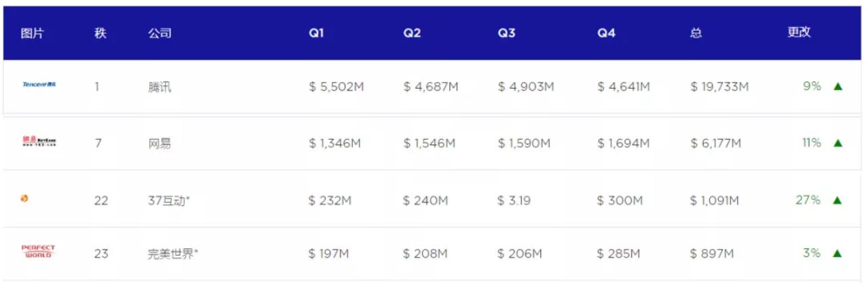868x289 pixels.
Task: Click green up arrow beside 27%
Action: click(x=837, y=200)
